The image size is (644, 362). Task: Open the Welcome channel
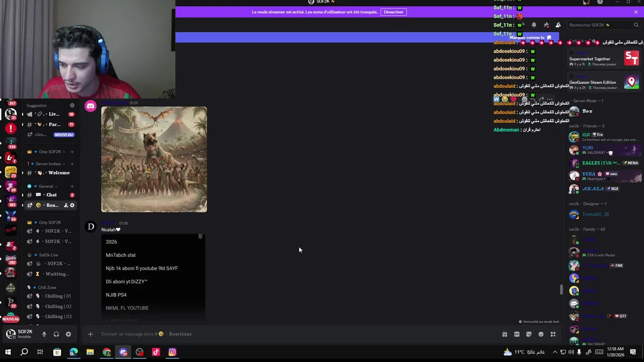tap(51, 173)
